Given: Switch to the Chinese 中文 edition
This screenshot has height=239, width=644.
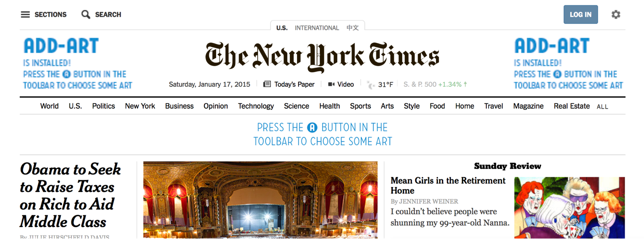Looking at the screenshot, I should [x=353, y=28].
